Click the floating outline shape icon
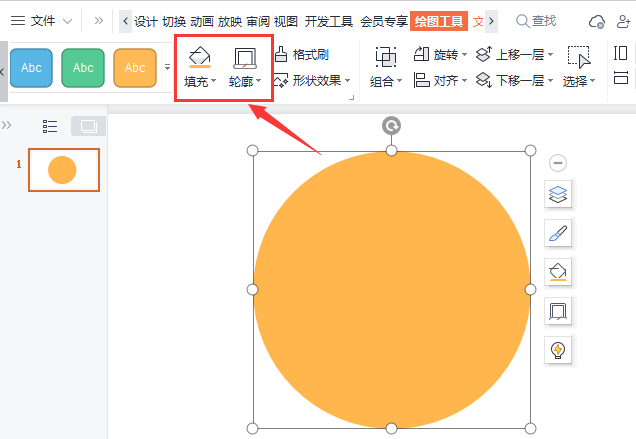 [558, 310]
